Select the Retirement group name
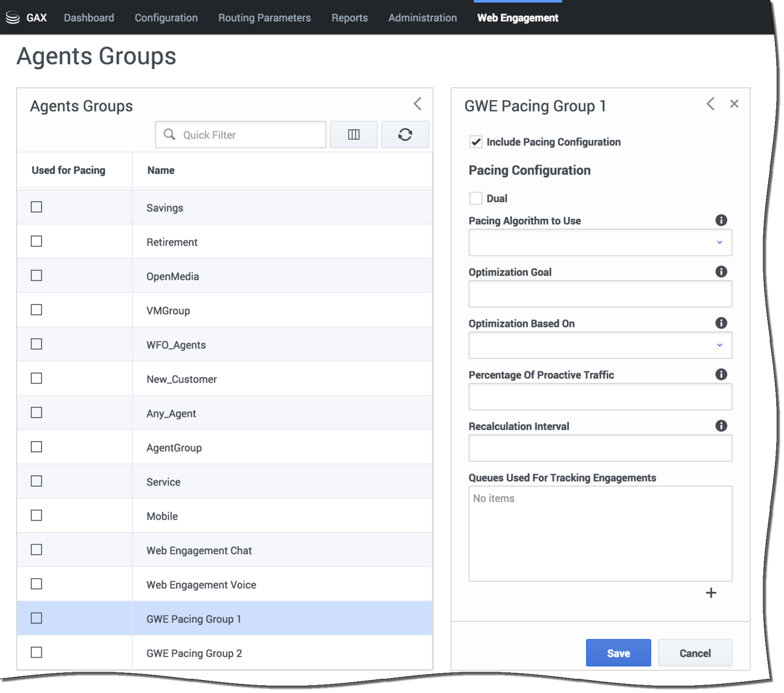784x693 pixels. 172,242
